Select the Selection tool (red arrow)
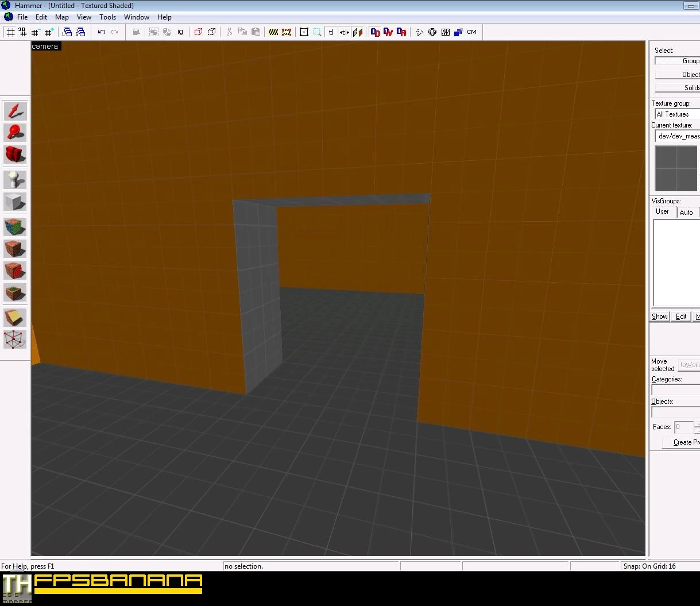 click(15, 111)
